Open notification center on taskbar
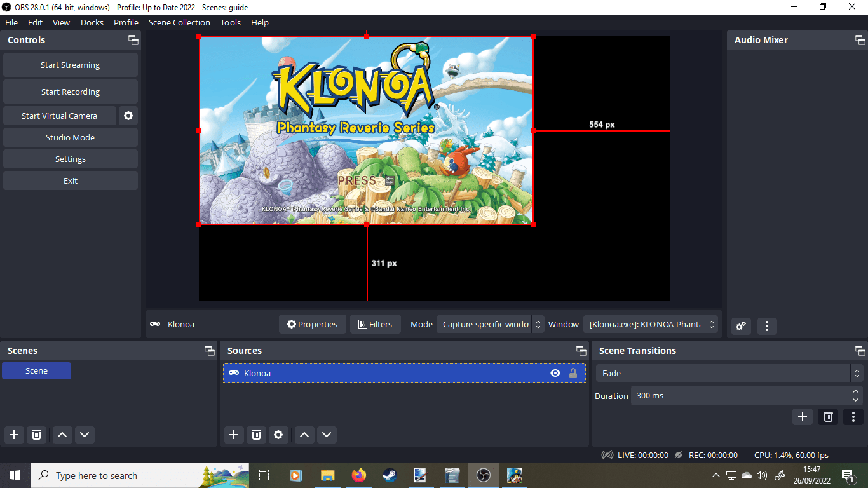Image resolution: width=868 pixels, height=488 pixels. [848, 475]
